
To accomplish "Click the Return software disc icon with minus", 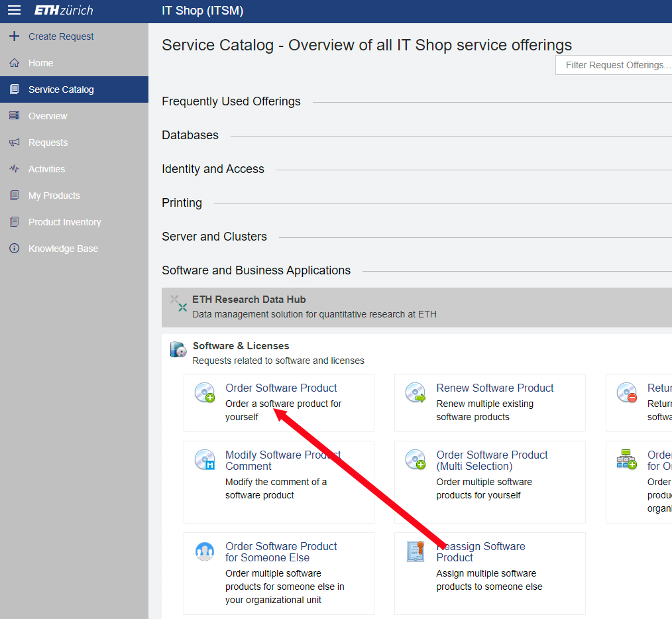I will 626,392.
